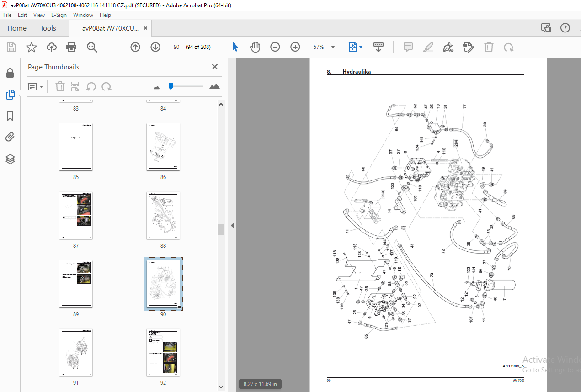
Task: Click the read mode keyboard icon
Action: pos(378,47)
